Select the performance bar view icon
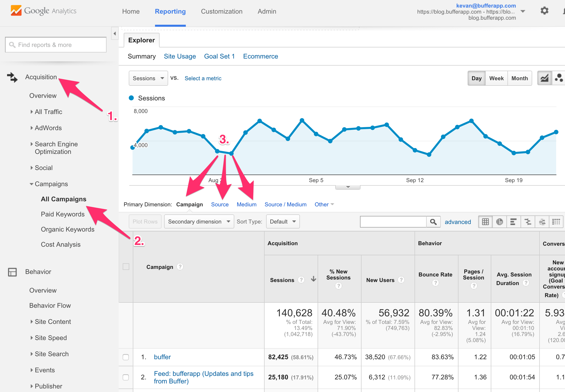The height and width of the screenshot is (392, 565). (513, 222)
